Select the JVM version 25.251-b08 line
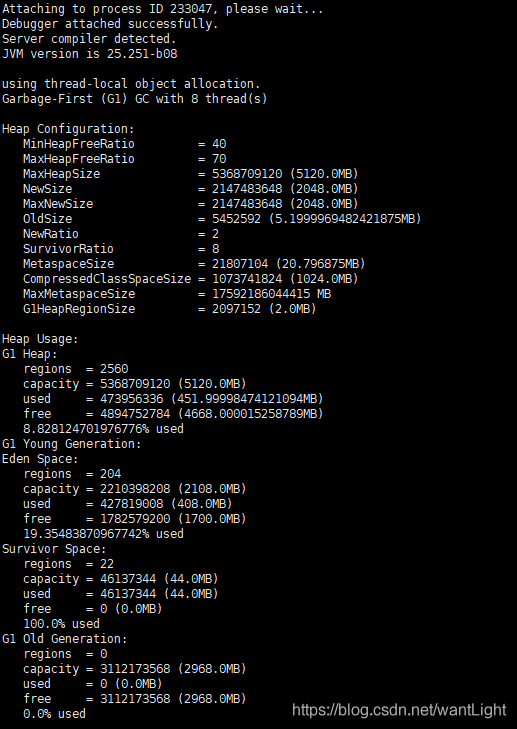This screenshot has width=517, height=729. tap(90, 54)
